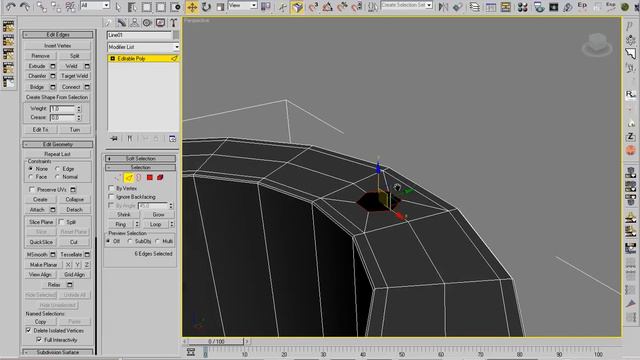The width and height of the screenshot is (640, 360).
Task: Open the Display panel tab
Action: point(160,23)
